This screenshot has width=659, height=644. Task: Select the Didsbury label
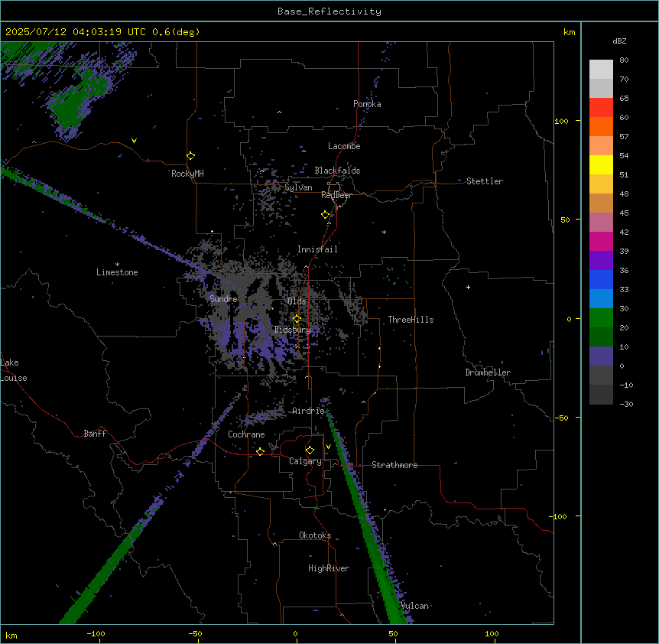click(293, 330)
